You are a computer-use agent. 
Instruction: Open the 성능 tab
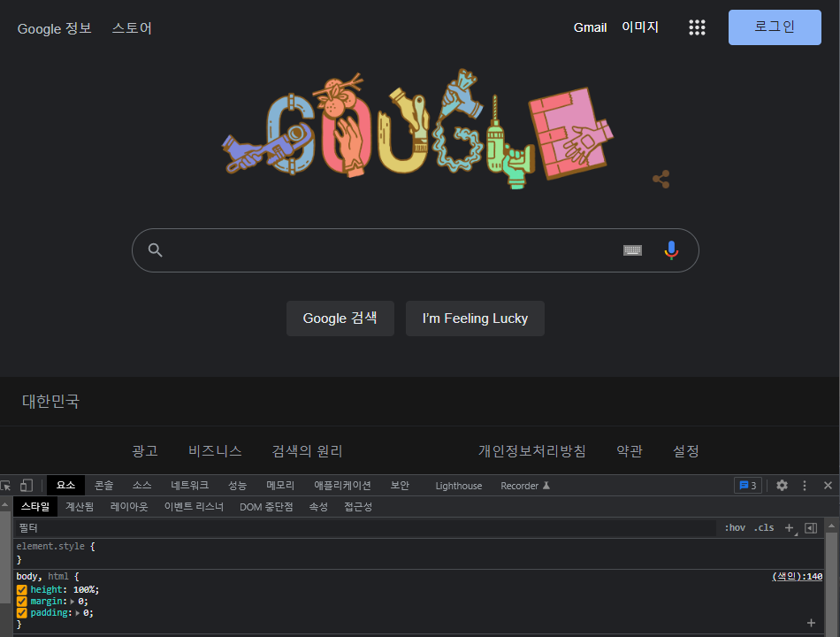pos(237,485)
